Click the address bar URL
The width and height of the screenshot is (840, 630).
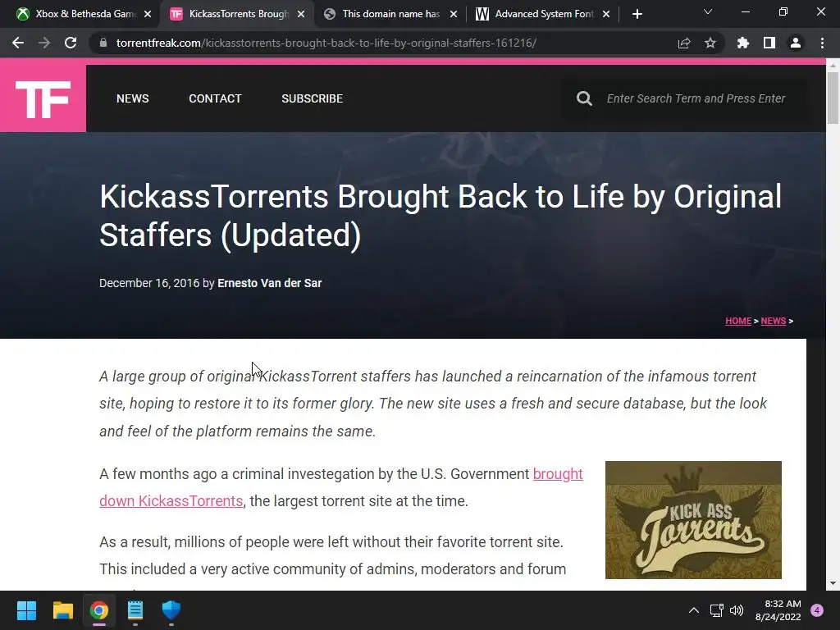[326, 43]
